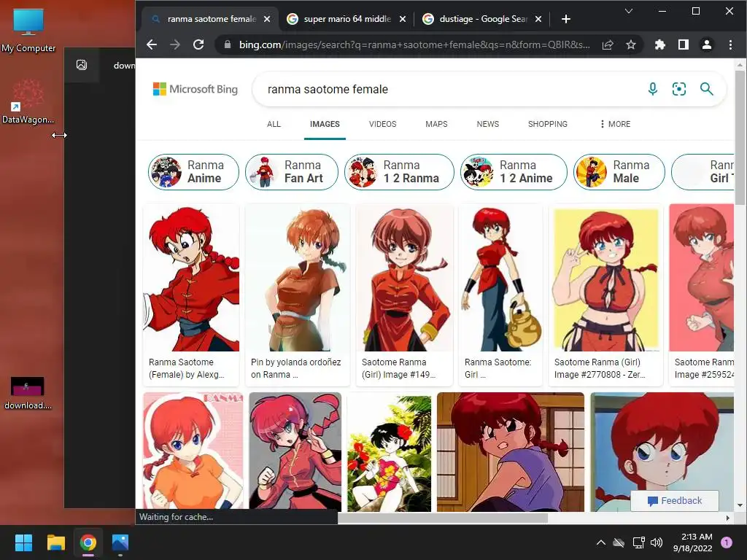Screen dimensions: 747x560
Task: Open the notification count badge
Action: [x=726, y=542]
